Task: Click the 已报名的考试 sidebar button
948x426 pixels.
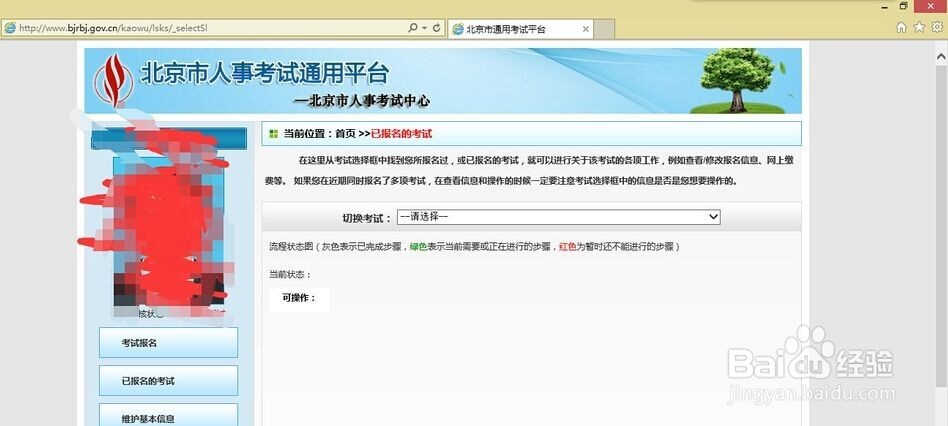Action: click(x=168, y=381)
